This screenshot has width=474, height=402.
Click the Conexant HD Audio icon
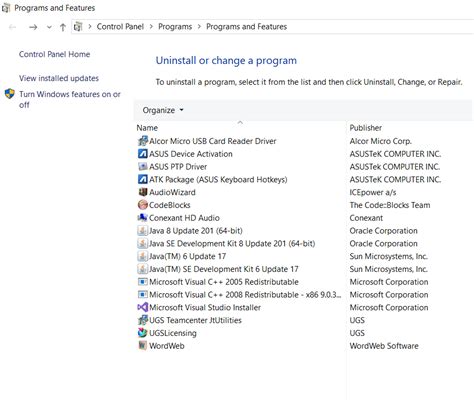pos(143,218)
